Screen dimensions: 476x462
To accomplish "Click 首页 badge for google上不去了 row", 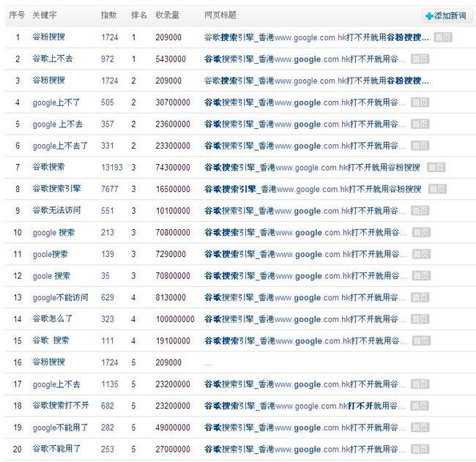I will point(420,146).
